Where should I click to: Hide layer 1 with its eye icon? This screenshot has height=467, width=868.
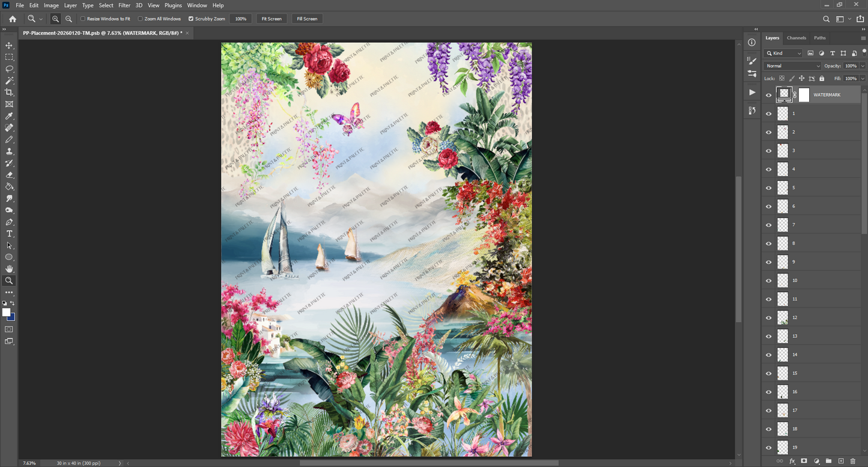(769, 114)
